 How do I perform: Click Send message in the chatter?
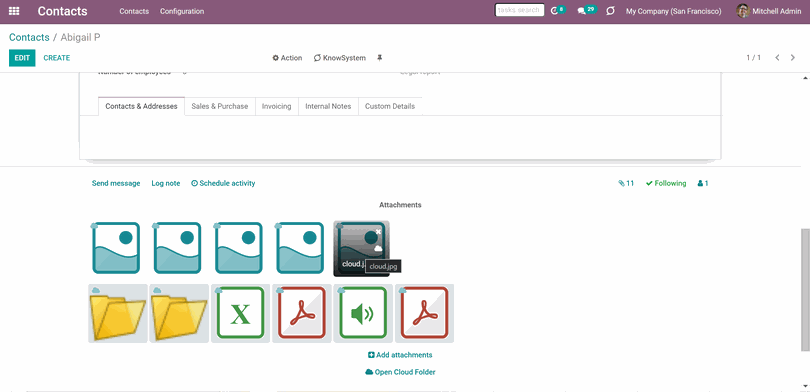pyautogui.click(x=116, y=183)
